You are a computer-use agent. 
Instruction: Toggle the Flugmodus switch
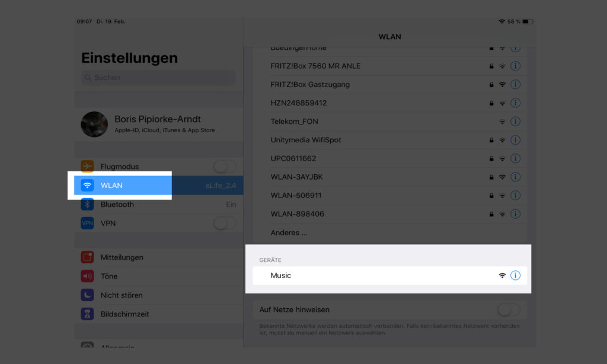225,167
